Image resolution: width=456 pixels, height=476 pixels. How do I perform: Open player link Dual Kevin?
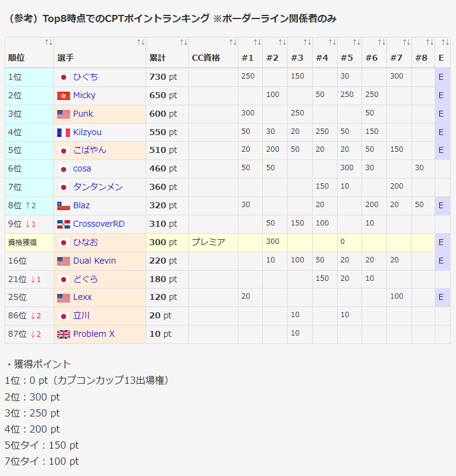coord(95,261)
